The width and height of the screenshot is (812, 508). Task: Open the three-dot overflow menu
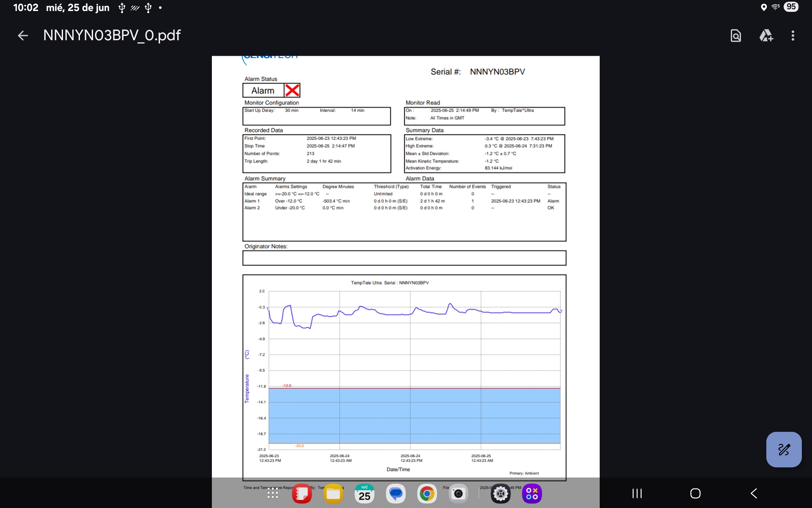[x=793, y=36]
